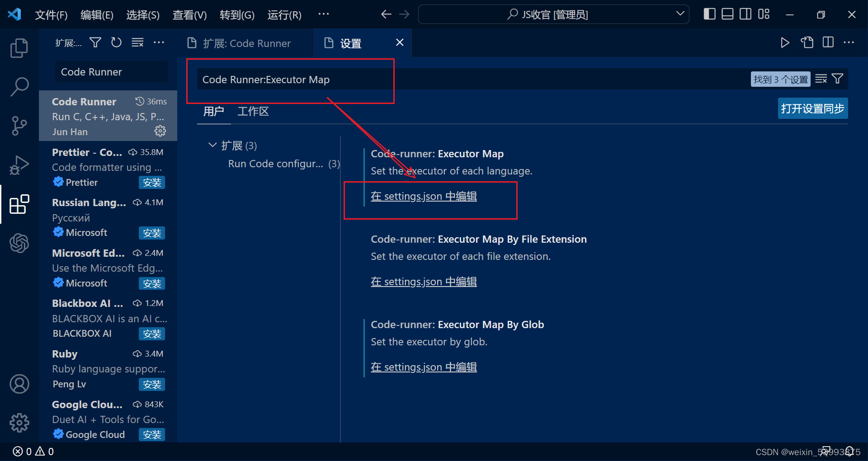
Task: Refresh the extensions list
Action: 116,42
